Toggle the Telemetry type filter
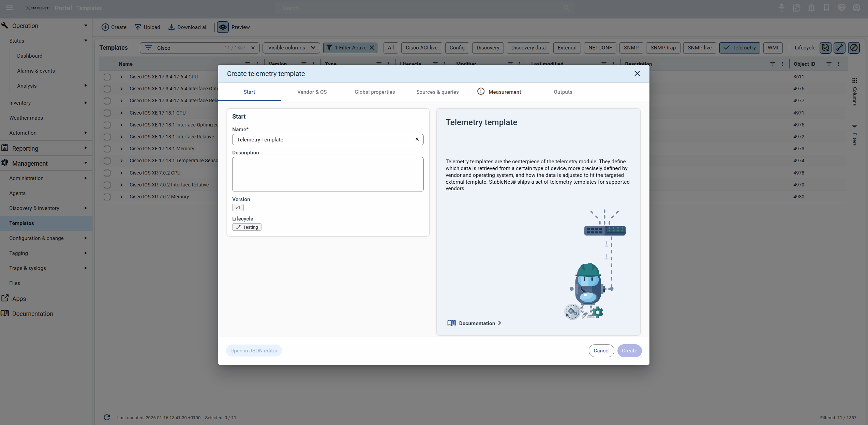The image size is (868, 425). 739,48
